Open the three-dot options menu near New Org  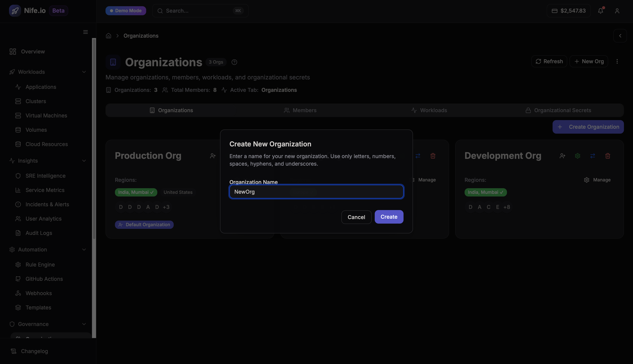pyautogui.click(x=617, y=61)
